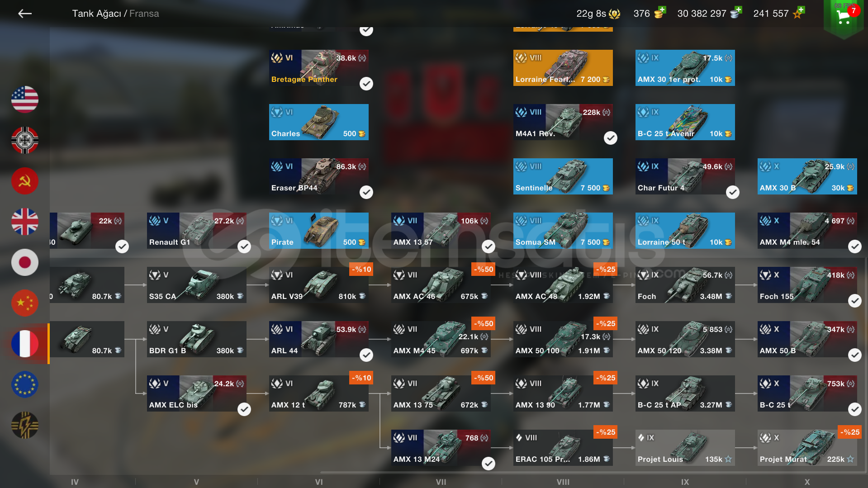Select the USSR nation icon

point(25,181)
